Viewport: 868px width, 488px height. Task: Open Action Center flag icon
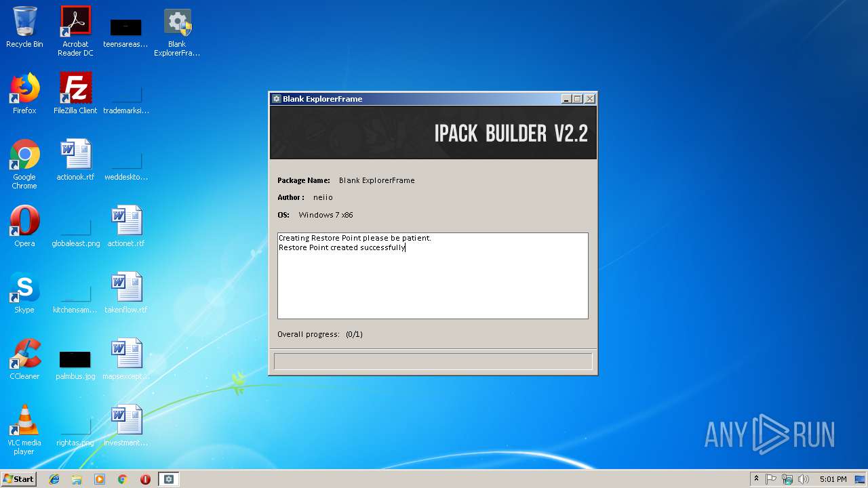[x=771, y=479]
